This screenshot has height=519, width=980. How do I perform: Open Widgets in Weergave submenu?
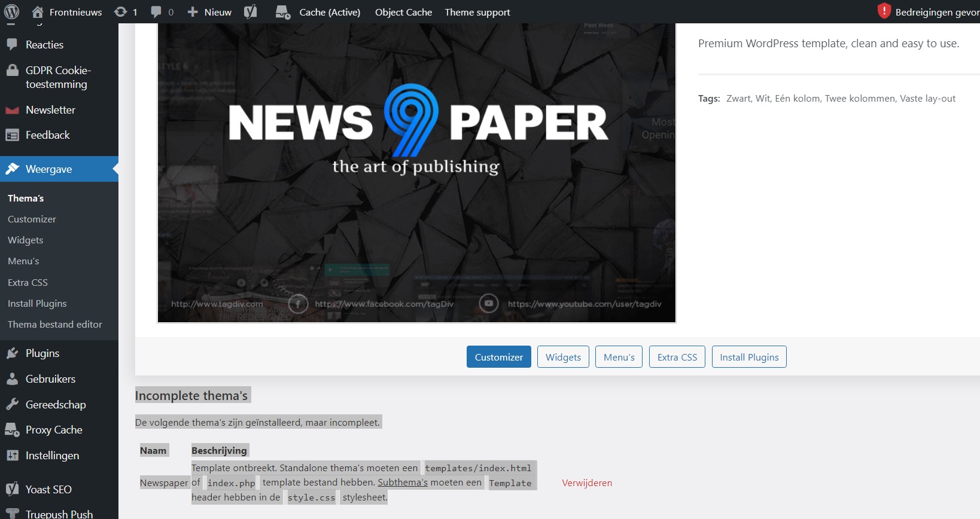pyautogui.click(x=25, y=240)
